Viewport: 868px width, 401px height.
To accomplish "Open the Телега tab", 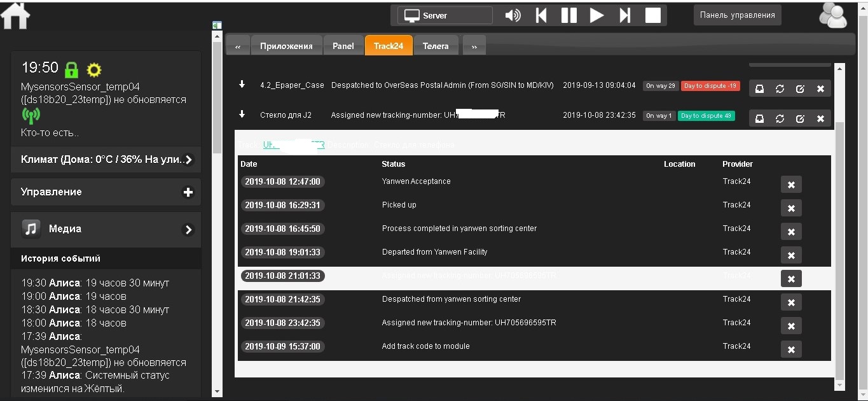I will pos(436,46).
